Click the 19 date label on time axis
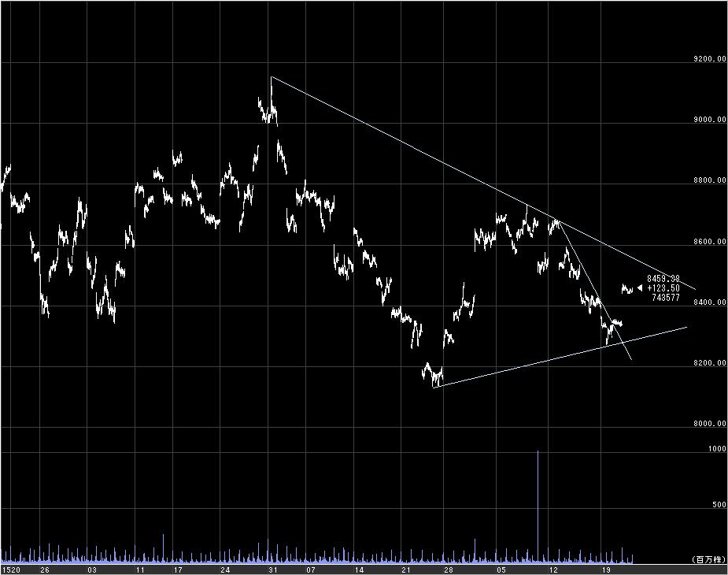Viewport: 728px width, 575px height. 605,570
